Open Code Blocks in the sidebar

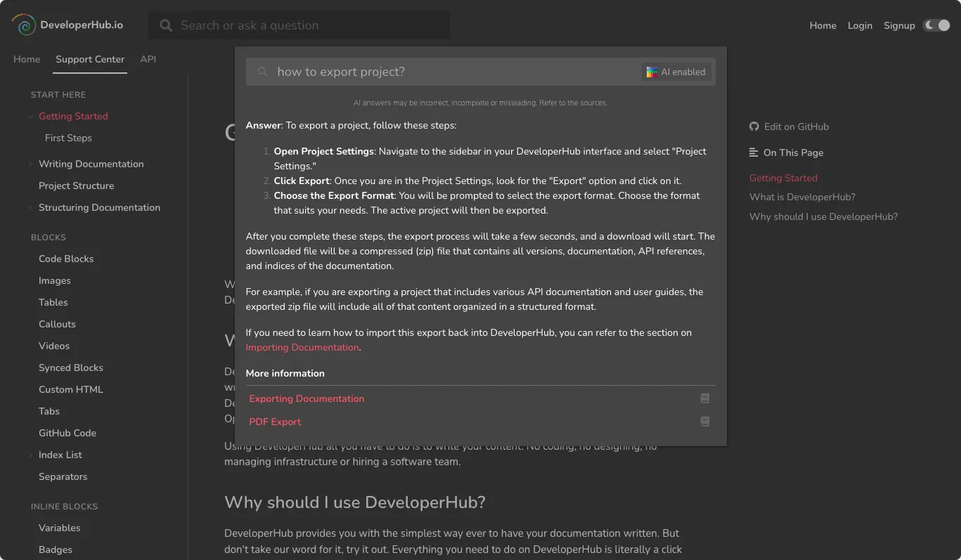66,259
